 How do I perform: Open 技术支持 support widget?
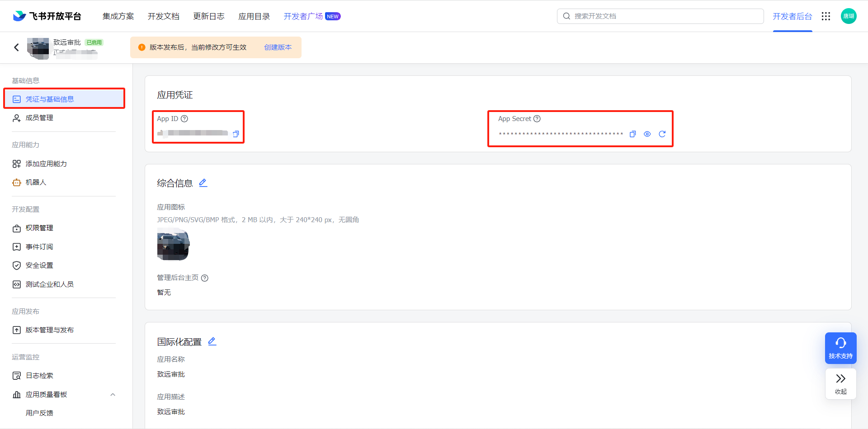[841, 348]
